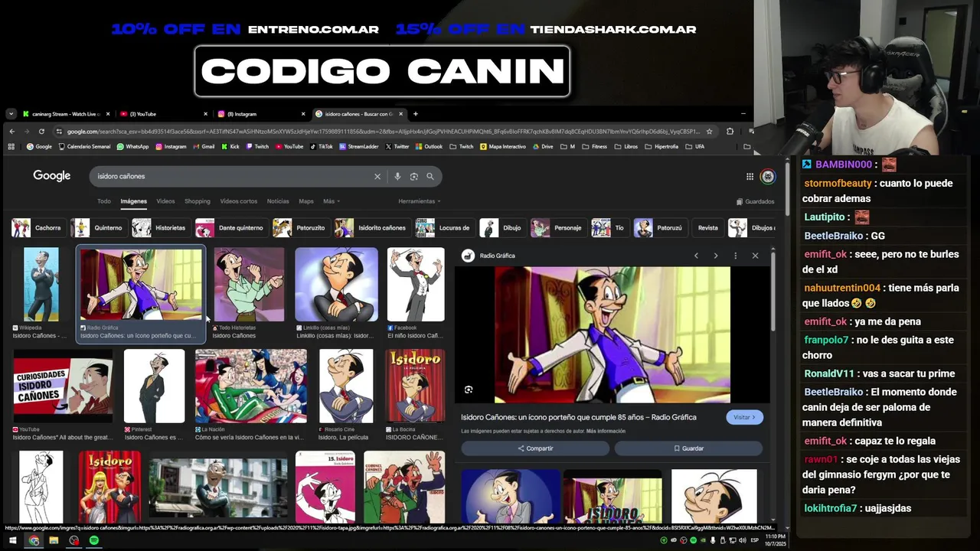The width and height of the screenshot is (980, 551).
Task: Open the Kick bookmark
Action: pyautogui.click(x=230, y=146)
